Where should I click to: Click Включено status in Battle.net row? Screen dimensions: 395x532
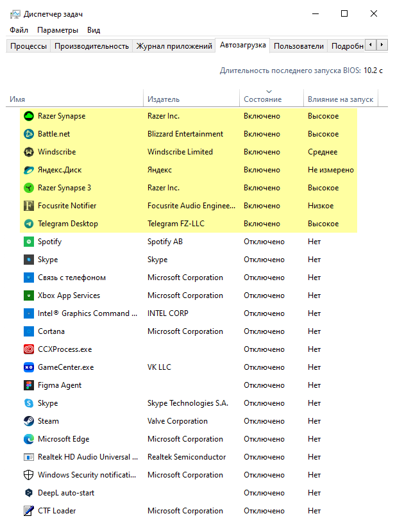coord(262,134)
